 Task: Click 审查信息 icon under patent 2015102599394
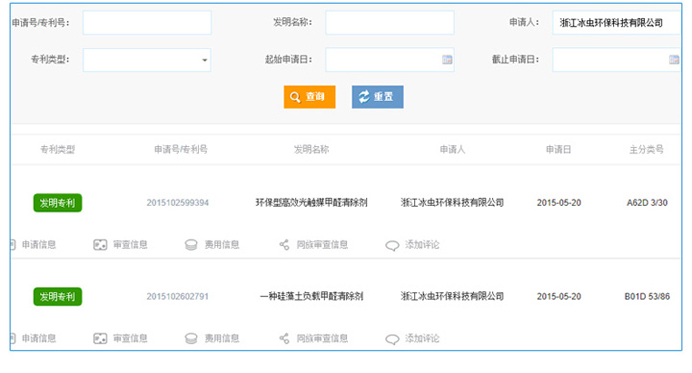(100, 245)
